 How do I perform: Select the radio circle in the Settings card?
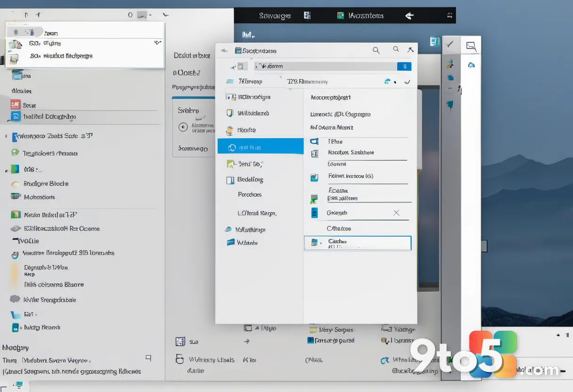[183, 127]
